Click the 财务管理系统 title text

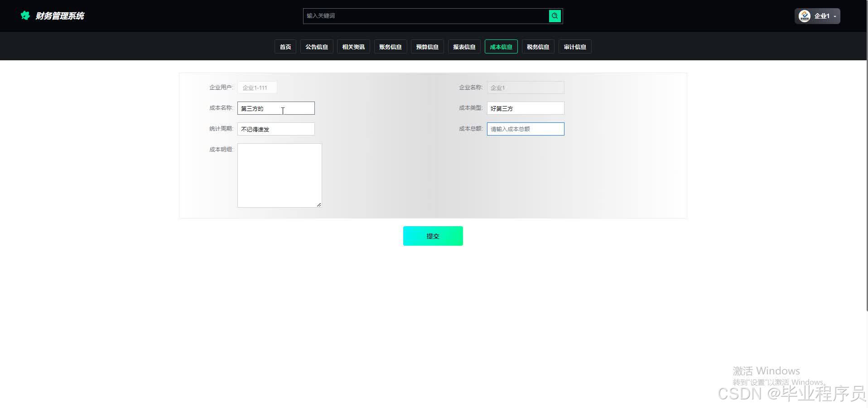tap(60, 16)
